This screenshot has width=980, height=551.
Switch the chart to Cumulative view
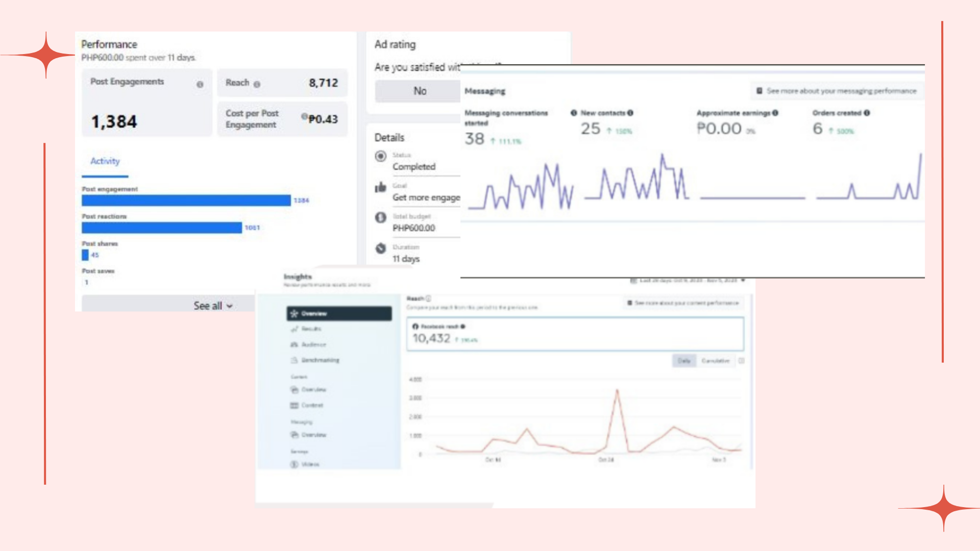coord(715,361)
